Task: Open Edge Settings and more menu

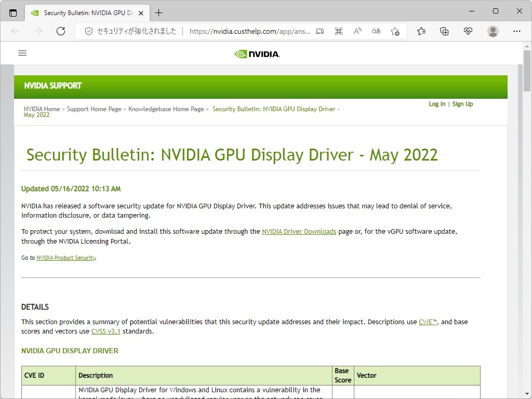Action: [517, 31]
